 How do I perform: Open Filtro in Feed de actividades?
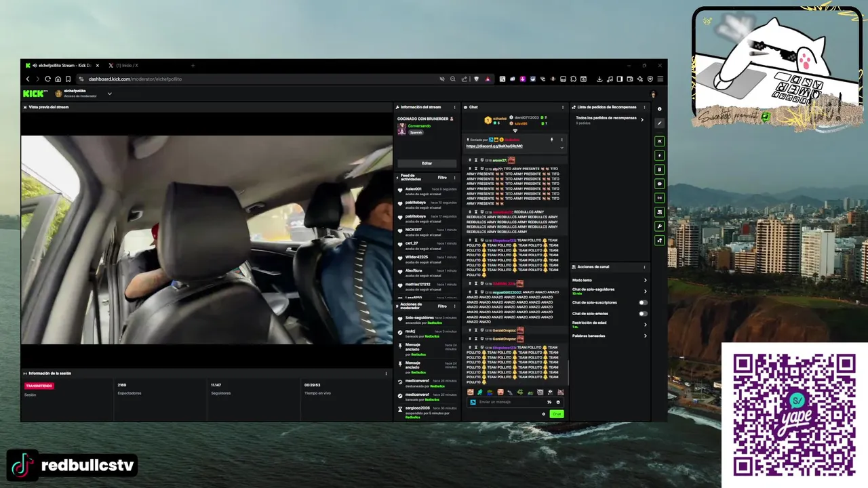(442, 177)
